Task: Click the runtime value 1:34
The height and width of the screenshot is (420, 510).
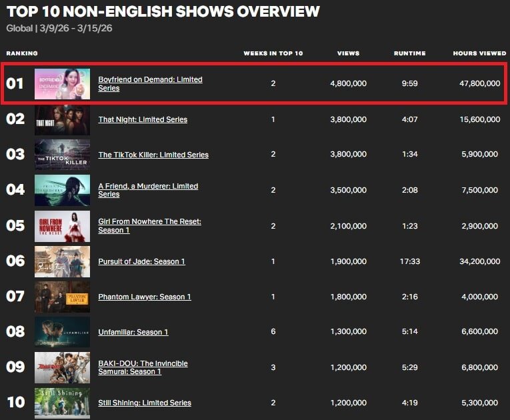Action: coord(410,154)
